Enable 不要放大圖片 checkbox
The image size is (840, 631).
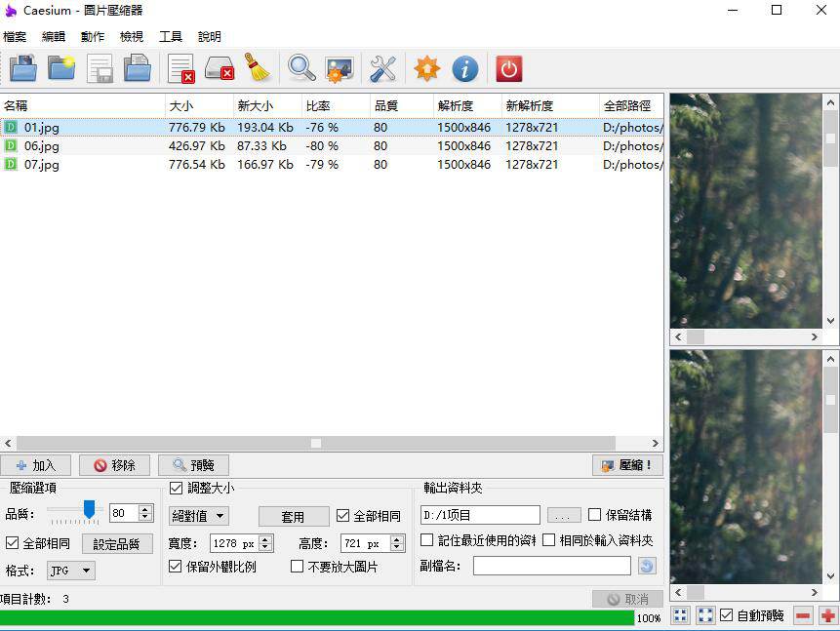click(x=297, y=567)
